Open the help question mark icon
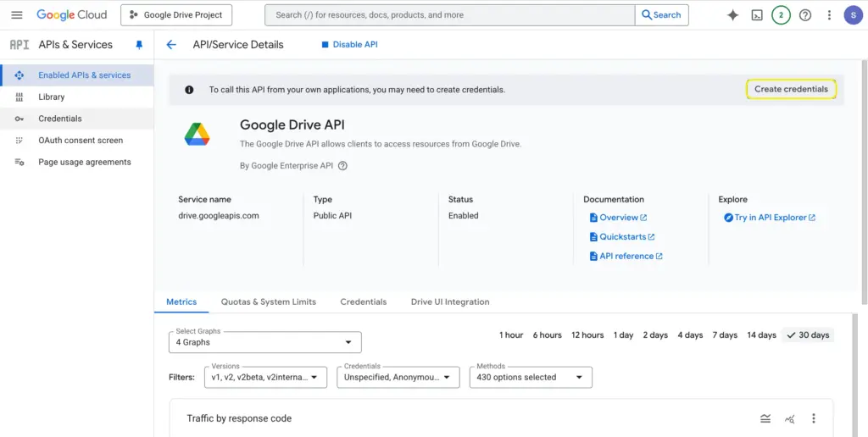Image resolution: width=868 pixels, height=437 pixels. pos(805,15)
